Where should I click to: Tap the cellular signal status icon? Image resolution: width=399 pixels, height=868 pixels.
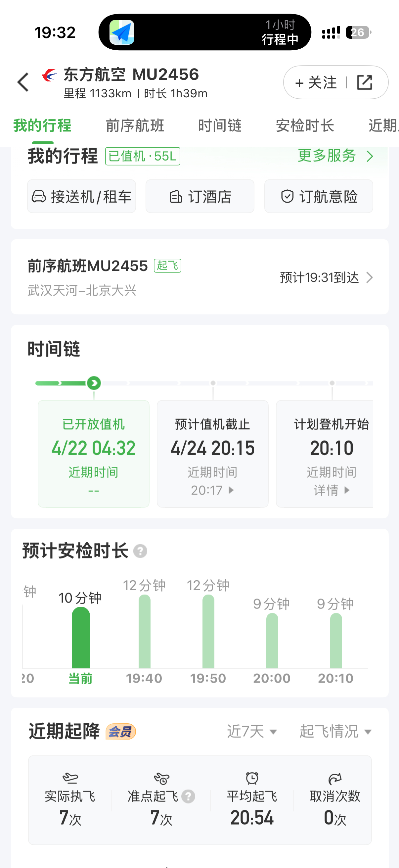pyautogui.click(x=331, y=33)
